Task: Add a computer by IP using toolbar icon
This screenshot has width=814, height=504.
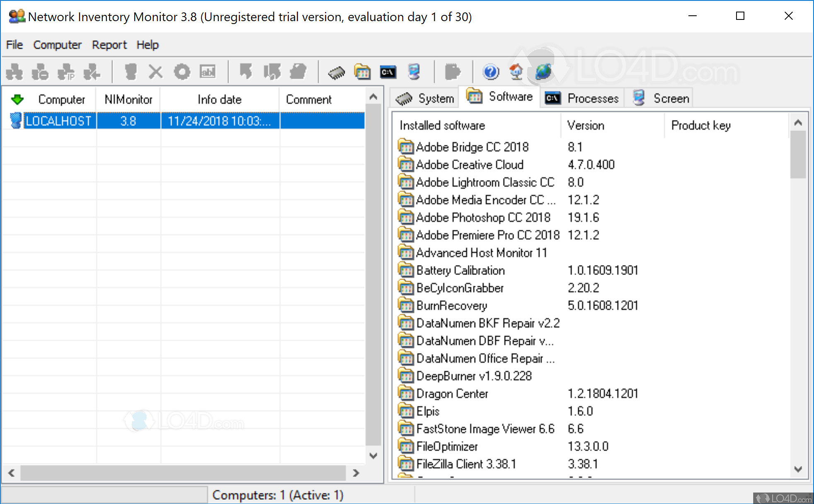Action: point(65,72)
